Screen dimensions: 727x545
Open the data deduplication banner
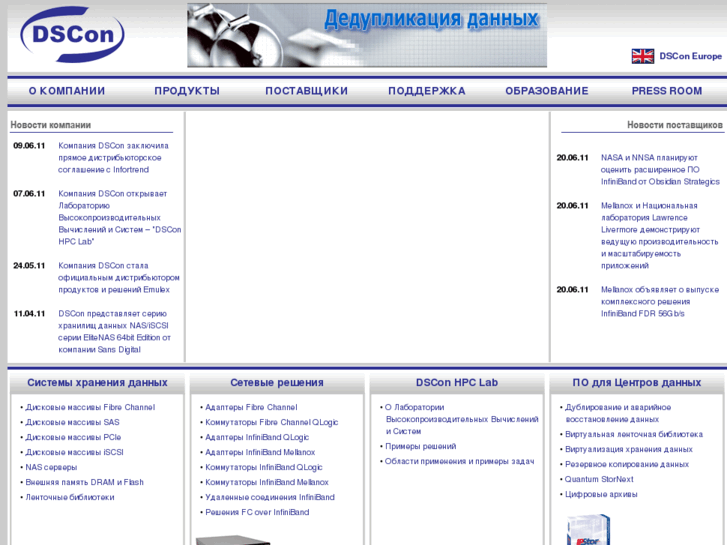click(x=367, y=35)
